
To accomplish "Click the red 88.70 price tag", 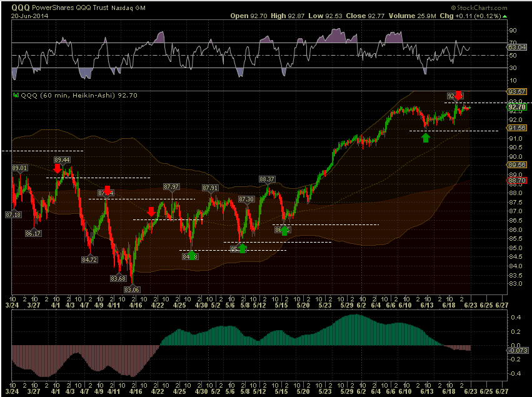I will coord(517,181).
